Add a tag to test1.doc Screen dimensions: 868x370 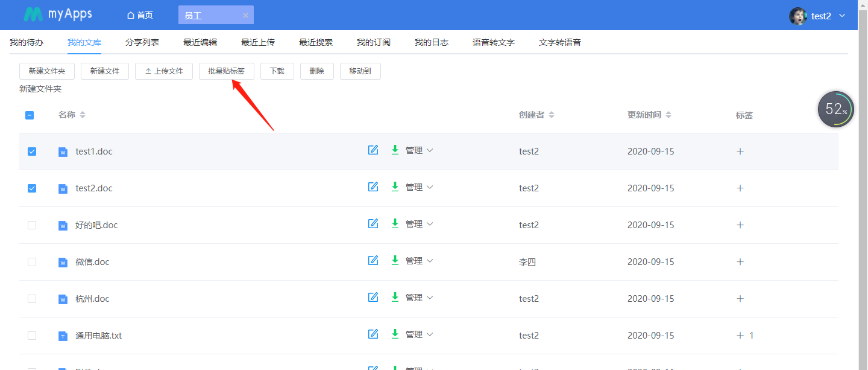740,152
